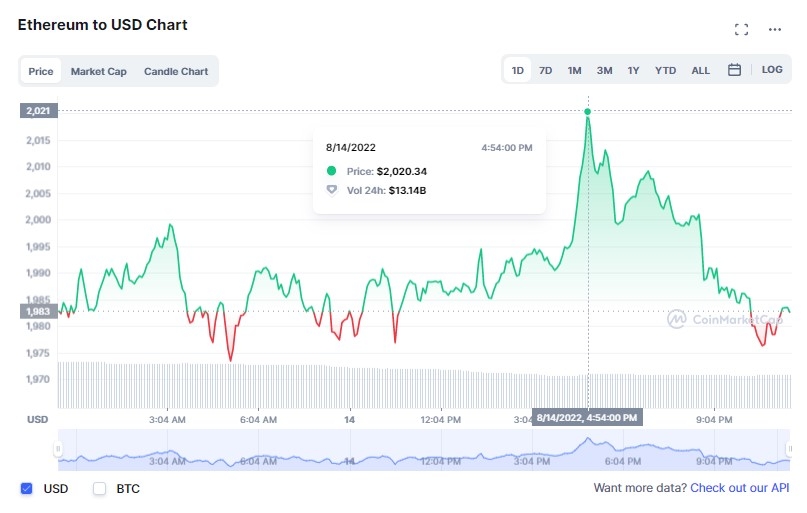807x513 pixels.
Task: Select the Price tab
Action: click(x=41, y=71)
